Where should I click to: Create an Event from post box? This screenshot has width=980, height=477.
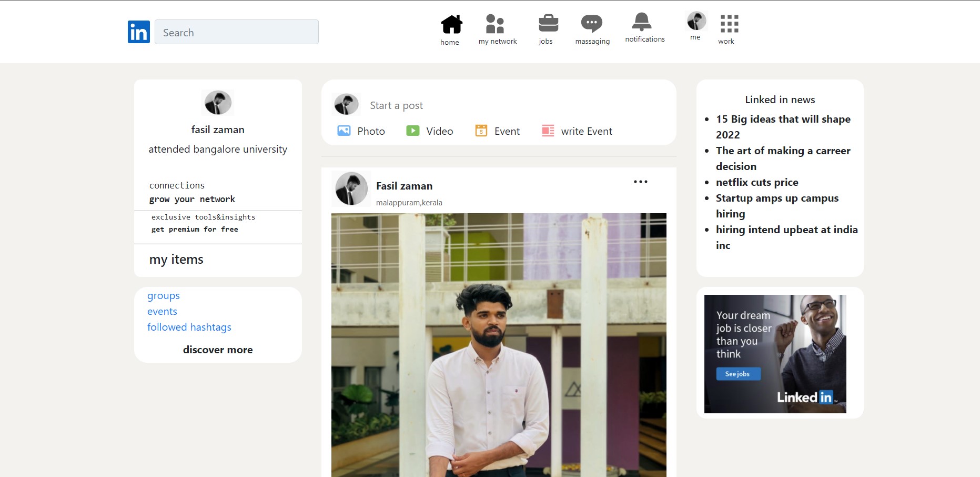click(497, 131)
